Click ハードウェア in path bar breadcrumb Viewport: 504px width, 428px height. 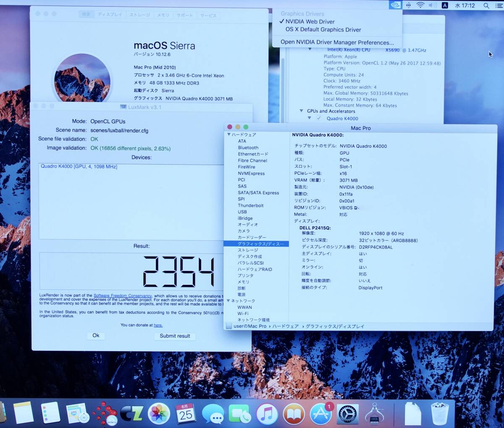pyautogui.click(x=285, y=326)
